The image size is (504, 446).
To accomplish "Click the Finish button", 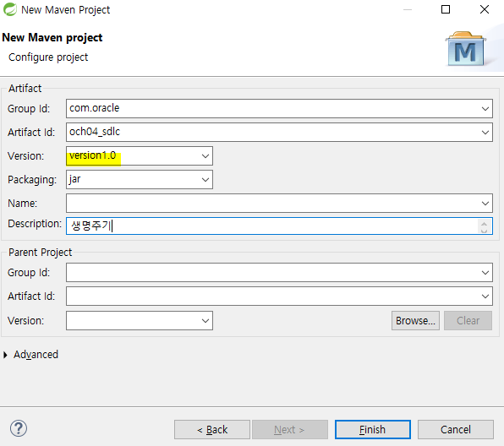I will 373,430.
